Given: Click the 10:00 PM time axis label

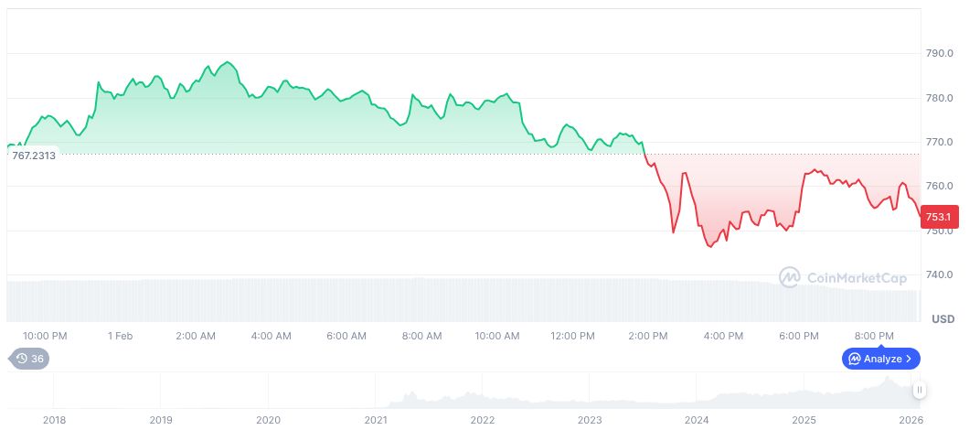Looking at the screenshot, I should 45,336.
